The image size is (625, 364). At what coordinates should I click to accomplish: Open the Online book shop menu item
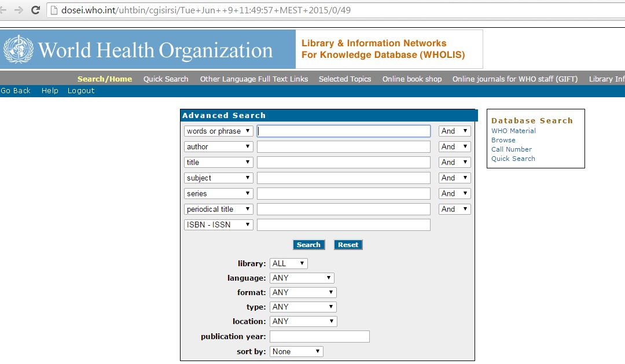click(412, 79)
